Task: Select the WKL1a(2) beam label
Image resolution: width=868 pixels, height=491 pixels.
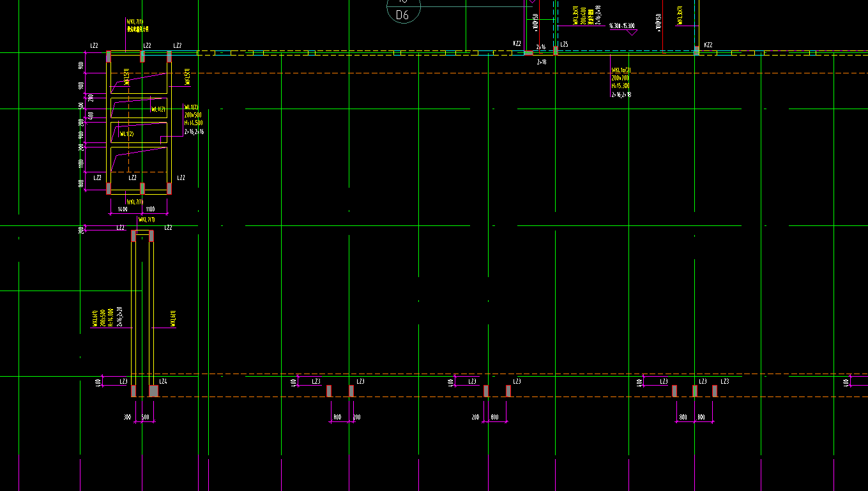Action: [621, 70]
